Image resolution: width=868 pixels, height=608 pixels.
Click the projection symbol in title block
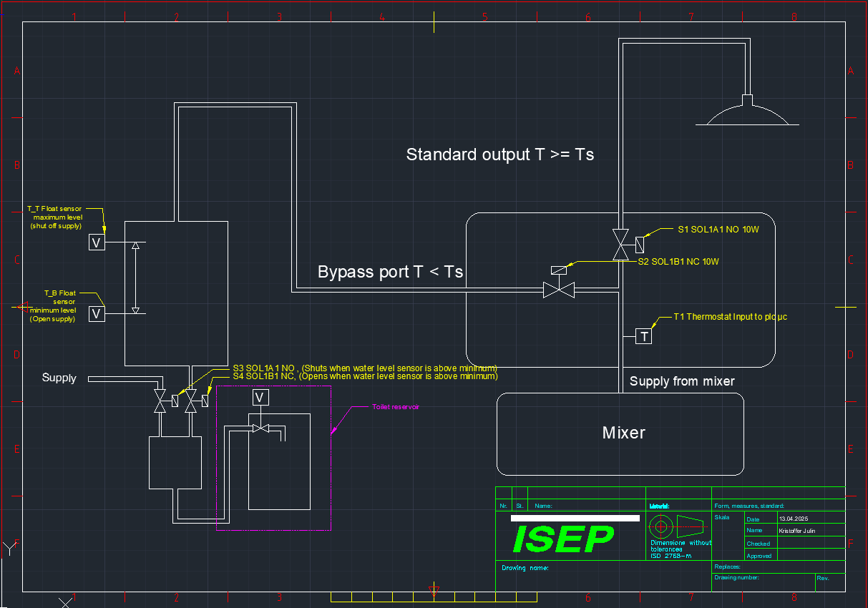click(676, 526)
